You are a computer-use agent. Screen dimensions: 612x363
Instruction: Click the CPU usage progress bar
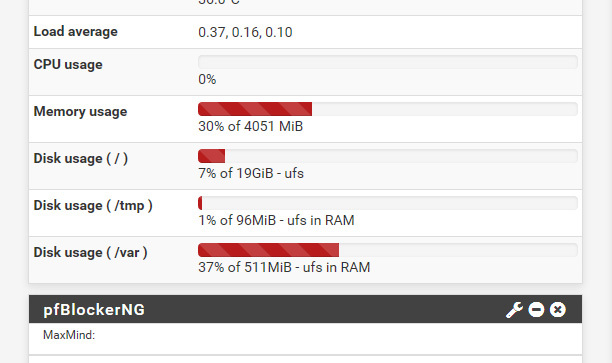(388, 62)
